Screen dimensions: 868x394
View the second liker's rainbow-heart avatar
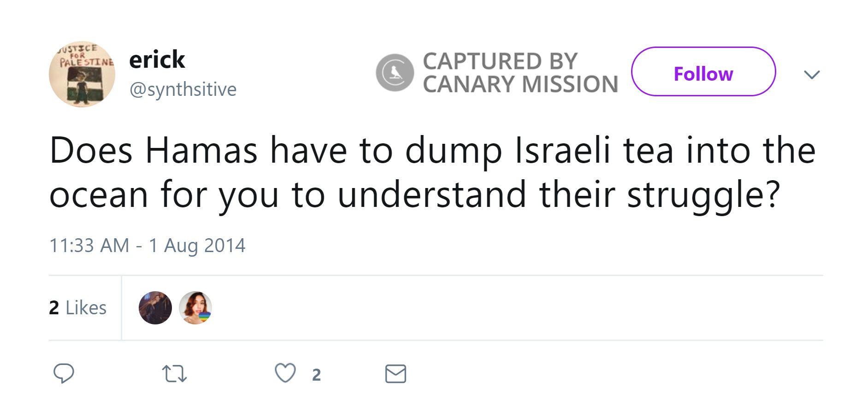(195, 308)
